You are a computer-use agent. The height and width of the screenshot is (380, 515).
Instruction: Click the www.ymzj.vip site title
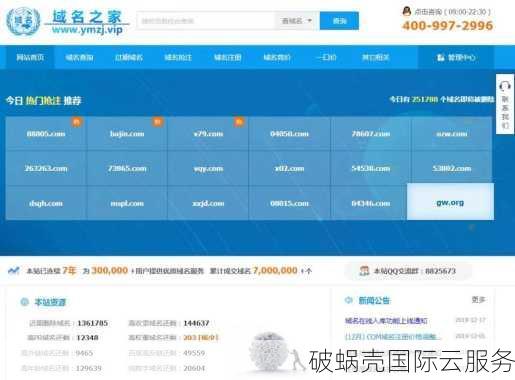87,30
